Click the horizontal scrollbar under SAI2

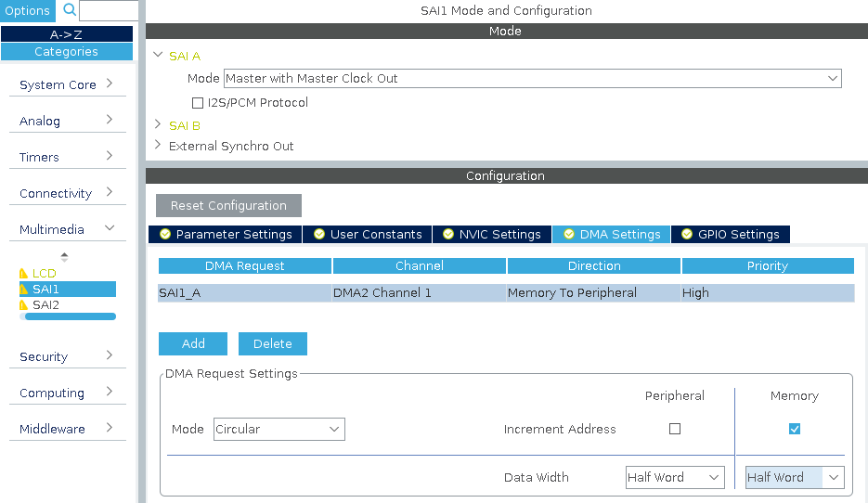coord(70,316)
